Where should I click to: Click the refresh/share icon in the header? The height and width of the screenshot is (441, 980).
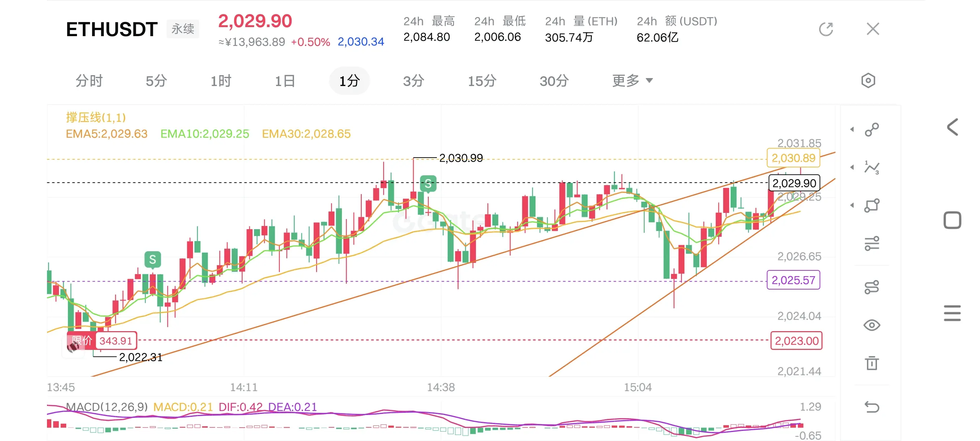(x=826, y=29)
